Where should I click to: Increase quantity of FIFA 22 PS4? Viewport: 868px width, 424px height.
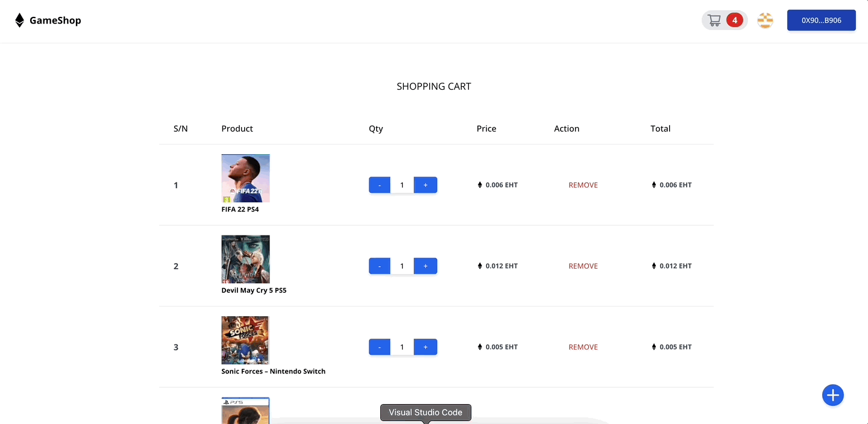[426, 185]
